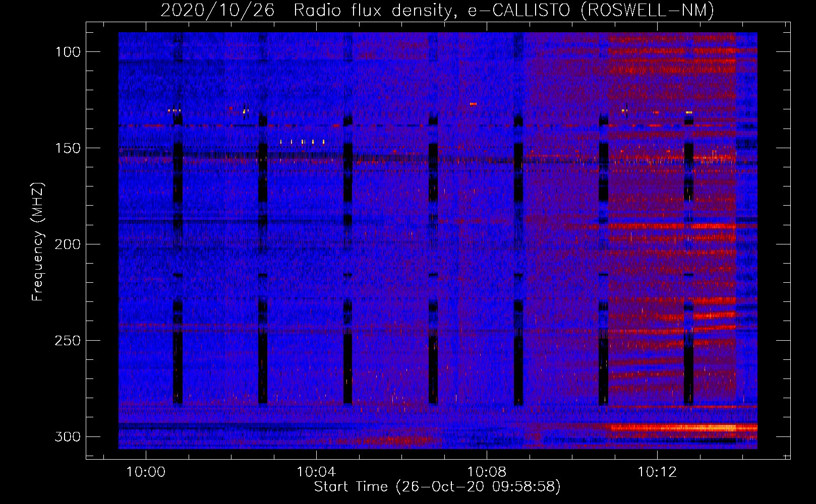Click the 100 frequency tick label
816x504 pixels.
pyautogui.click(x=68, y=52)
